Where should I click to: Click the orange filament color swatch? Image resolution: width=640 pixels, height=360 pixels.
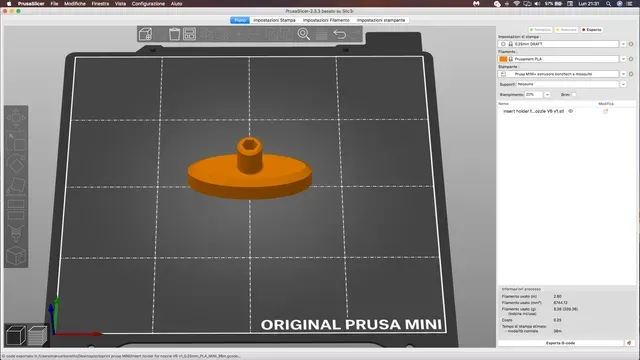(503, 59)
